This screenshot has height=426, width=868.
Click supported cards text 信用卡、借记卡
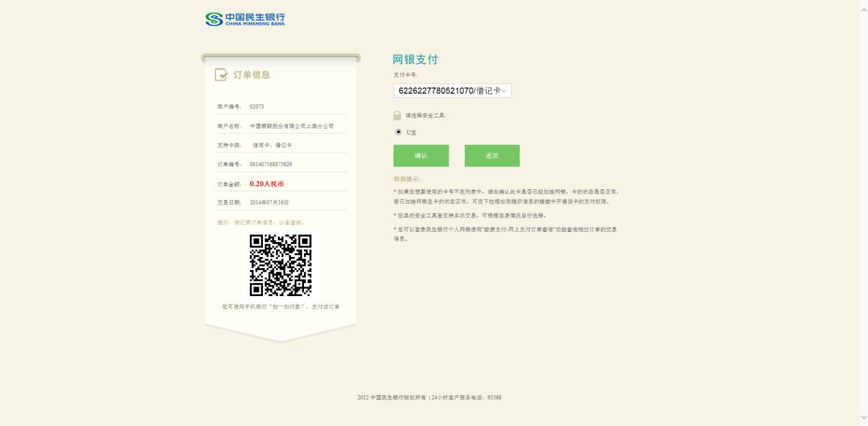[x=272, y=145]
